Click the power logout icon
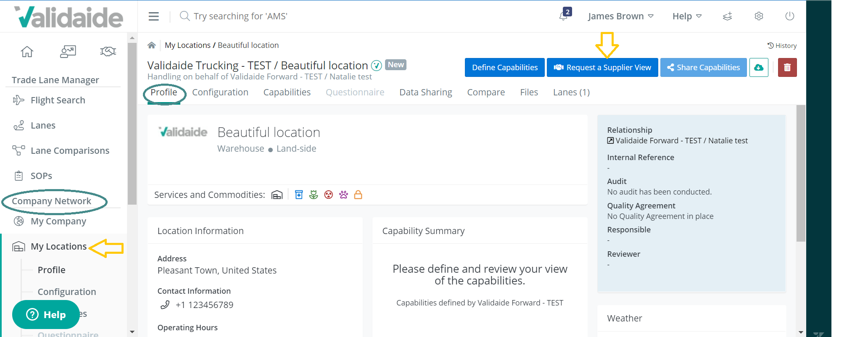The width and height of the screenshot is (868, 337). pyautogui.click(x=790, y=16)
